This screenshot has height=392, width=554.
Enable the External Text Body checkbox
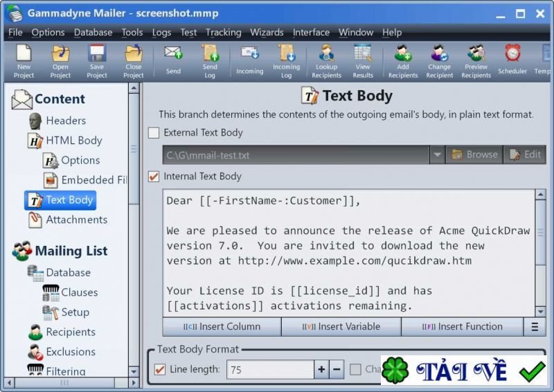154,133
